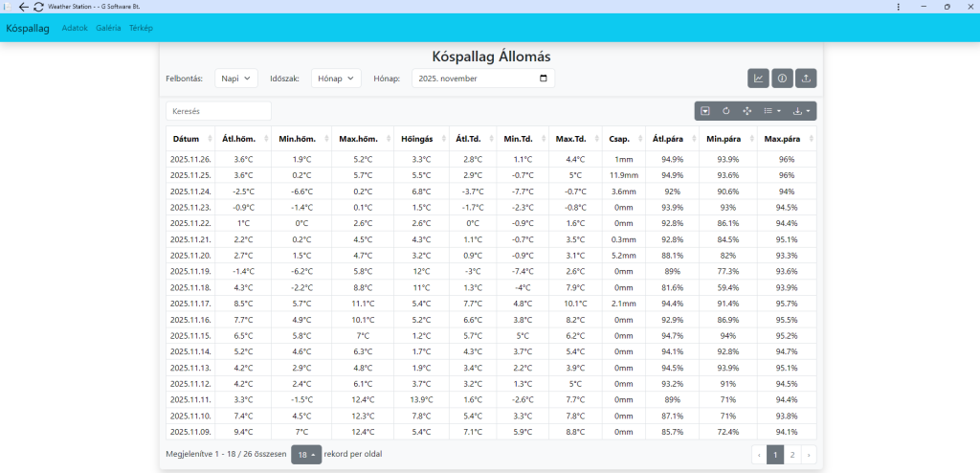Screen dimensions: 980x473
Task: Open the chart view icon
Action: coord(759,79)
